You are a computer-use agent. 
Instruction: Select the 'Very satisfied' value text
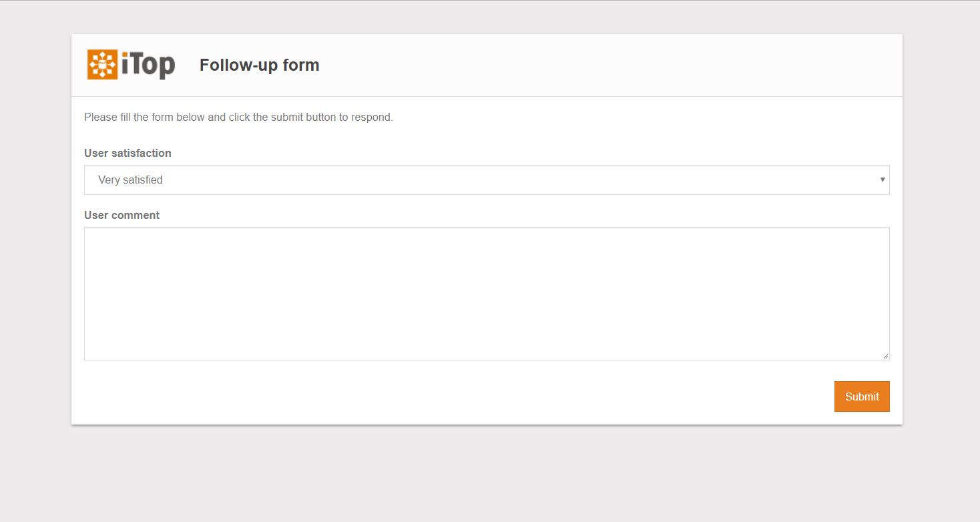130,180
